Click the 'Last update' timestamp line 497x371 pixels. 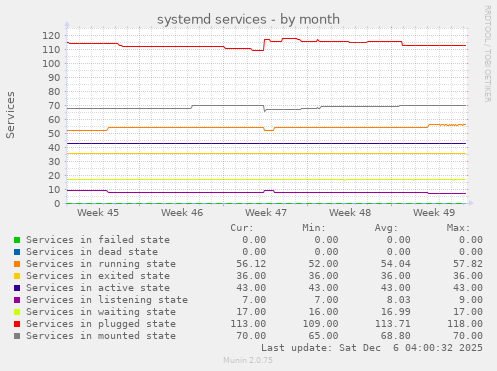click(x=372, y=348)
